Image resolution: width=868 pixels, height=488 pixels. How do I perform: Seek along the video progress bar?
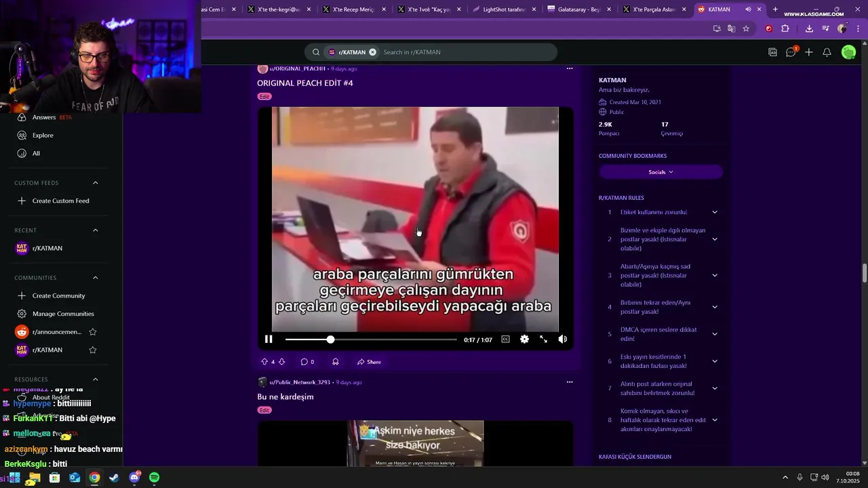[x=371, y=340]
